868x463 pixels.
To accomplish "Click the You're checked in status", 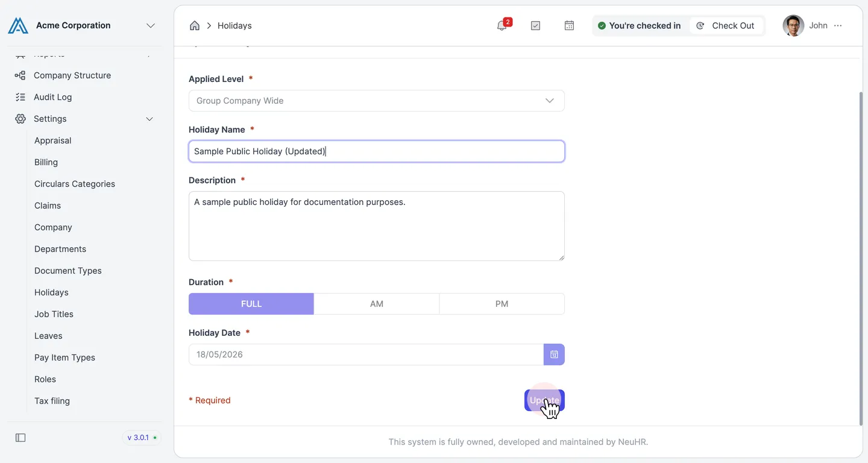I will [639, 25].
